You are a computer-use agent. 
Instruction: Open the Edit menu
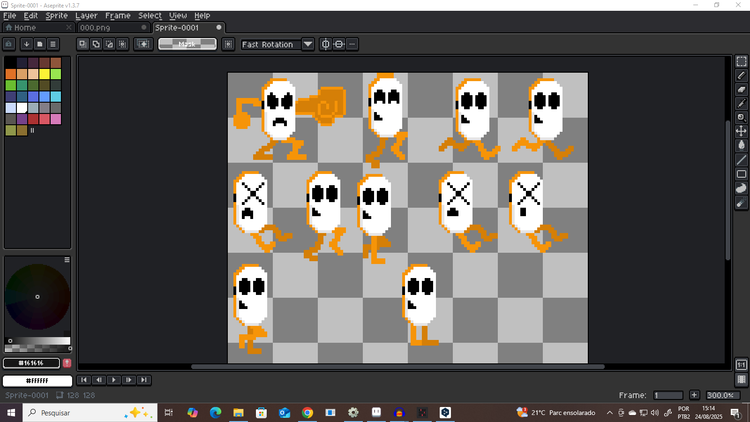[31, 16]
